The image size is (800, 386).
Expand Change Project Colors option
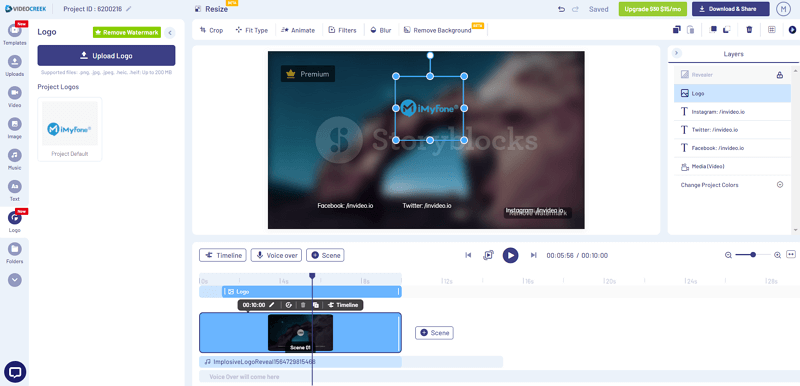(x=780, y=185)
